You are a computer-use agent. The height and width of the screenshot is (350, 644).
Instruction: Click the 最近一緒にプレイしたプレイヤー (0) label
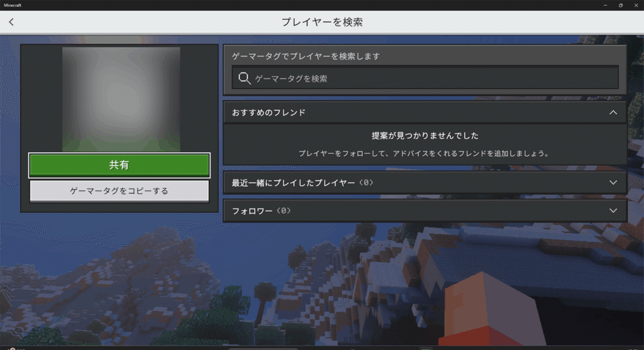click(303, 183)
